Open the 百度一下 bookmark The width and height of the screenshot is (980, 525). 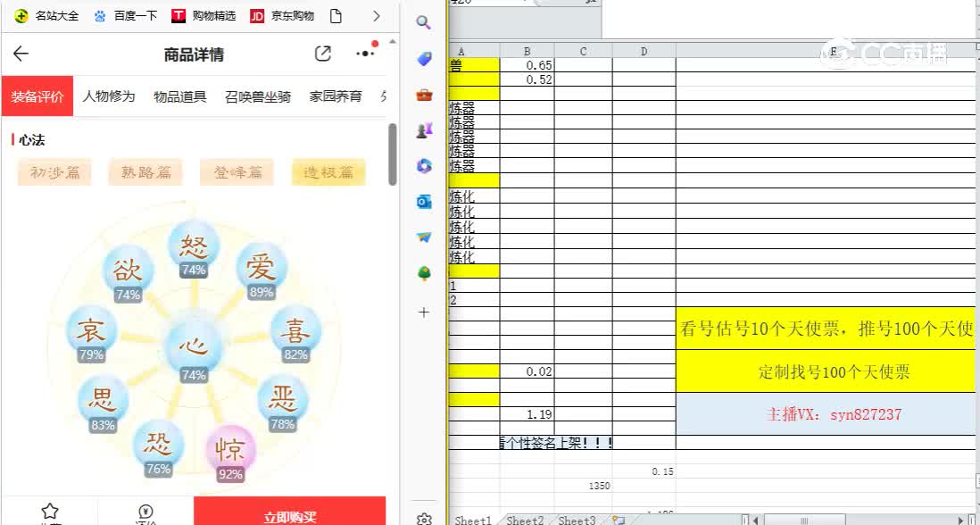[x=126, y=16]
